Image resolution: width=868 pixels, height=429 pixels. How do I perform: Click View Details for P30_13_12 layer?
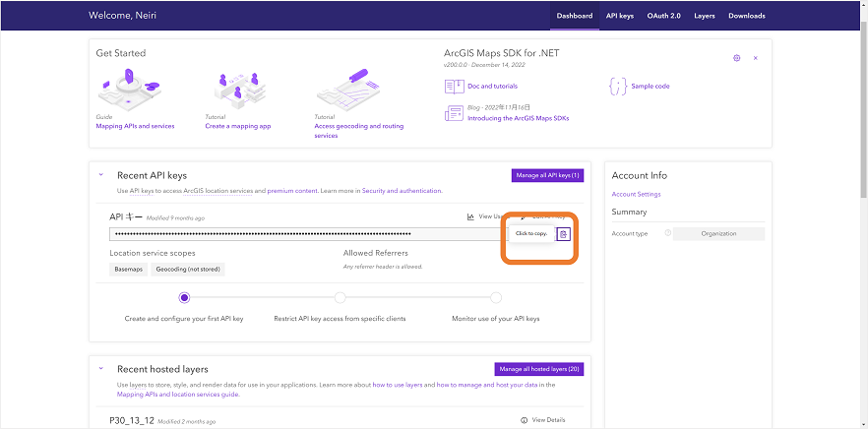543,420
